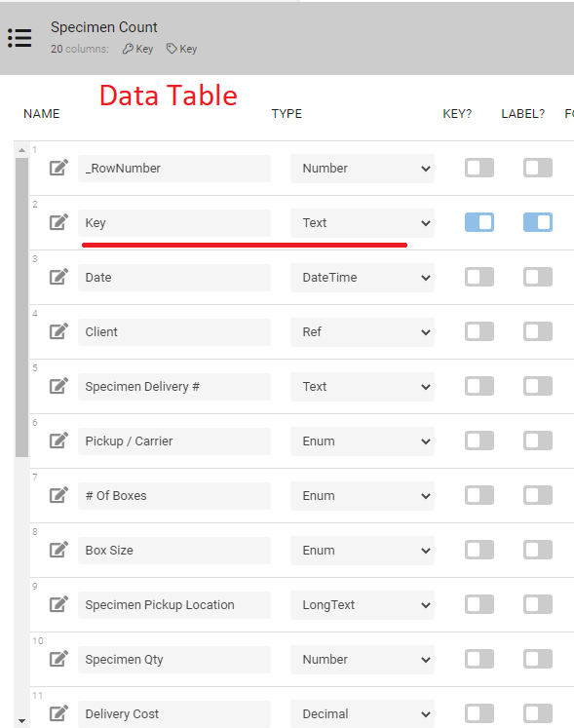Edit the Client column definition
The height and width of the screenshot is (728, 574).
(x=59, y=331)
